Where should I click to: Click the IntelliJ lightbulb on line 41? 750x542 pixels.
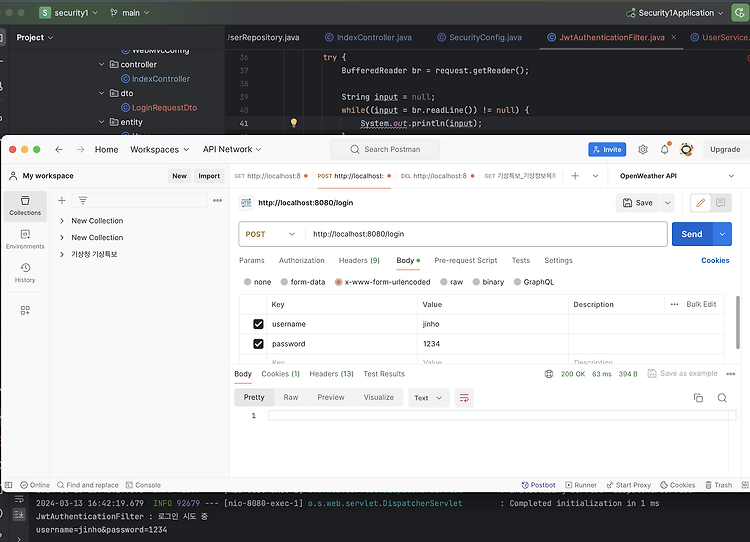point(294,122)
